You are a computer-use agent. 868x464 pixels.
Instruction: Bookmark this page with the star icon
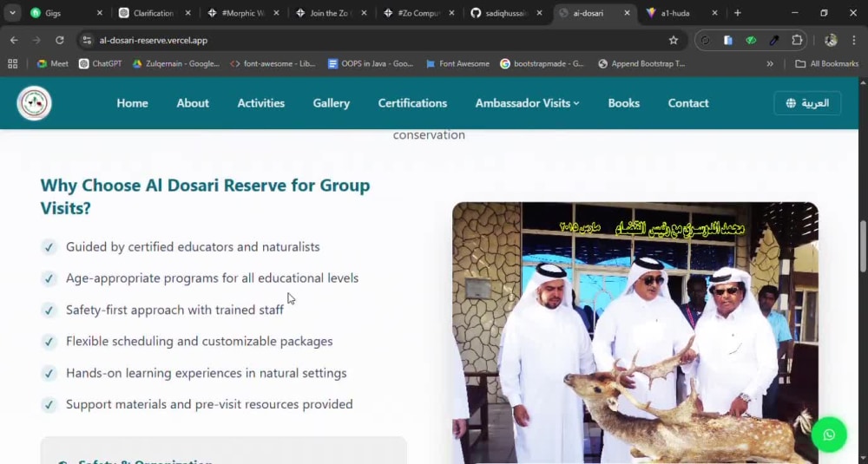(x=674, y=41)
